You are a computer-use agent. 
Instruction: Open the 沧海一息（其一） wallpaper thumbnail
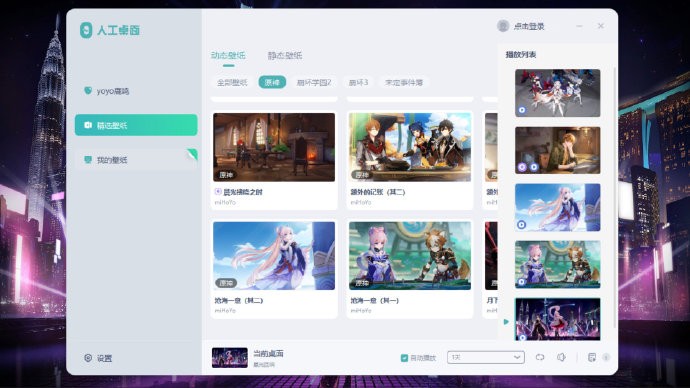tap(410, 256)
